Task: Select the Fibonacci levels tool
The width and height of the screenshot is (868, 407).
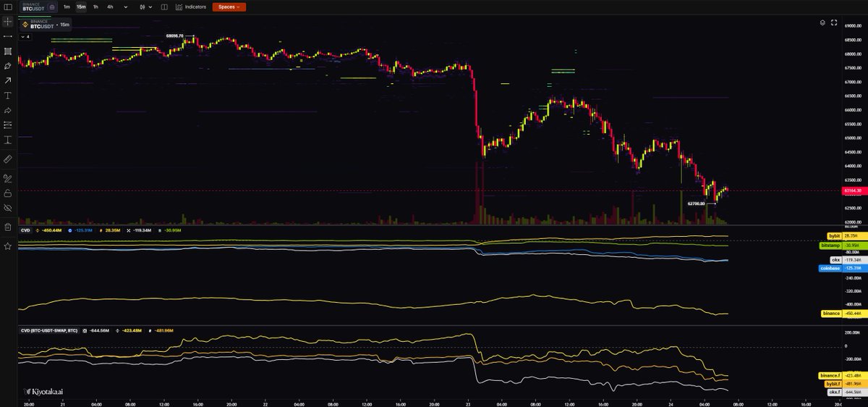Action: coord(7,125)
